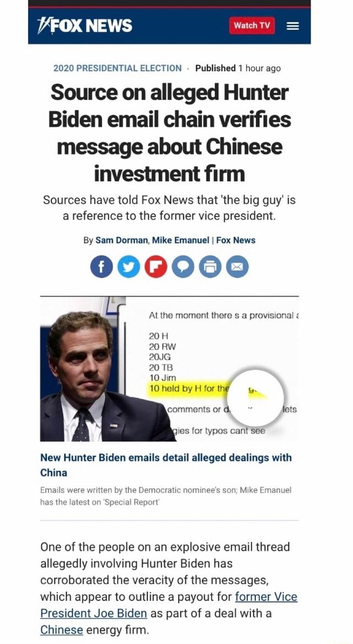This screenshot has width=353, height=644.
Task: Open the comments speech bubble icon
Action: tap(183, 268)
